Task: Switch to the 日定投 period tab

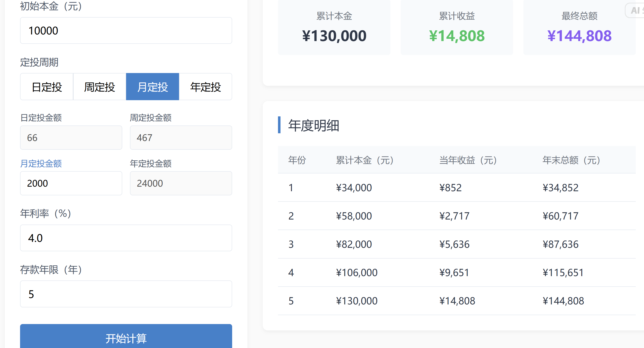Action: click(x=47, y=87)
